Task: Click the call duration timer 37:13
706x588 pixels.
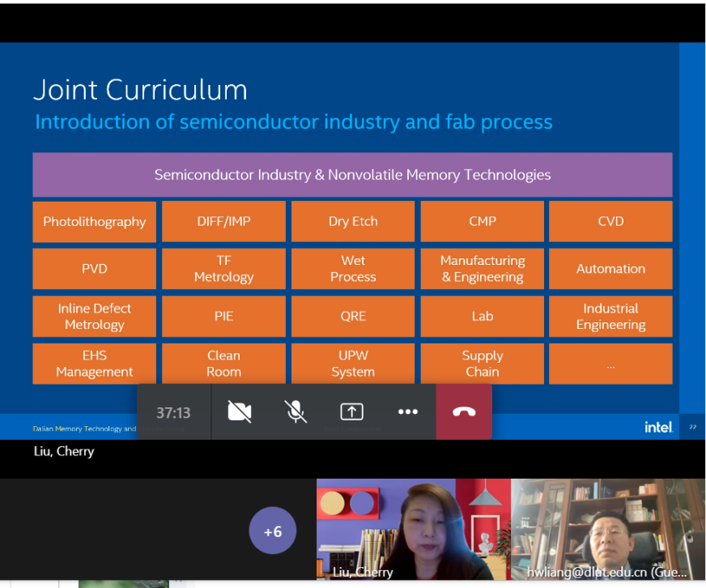Action: coord(173,412)
